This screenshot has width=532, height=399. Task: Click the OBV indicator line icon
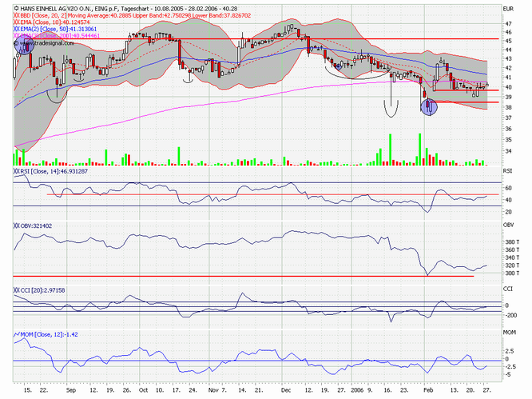tap(18, 227)
